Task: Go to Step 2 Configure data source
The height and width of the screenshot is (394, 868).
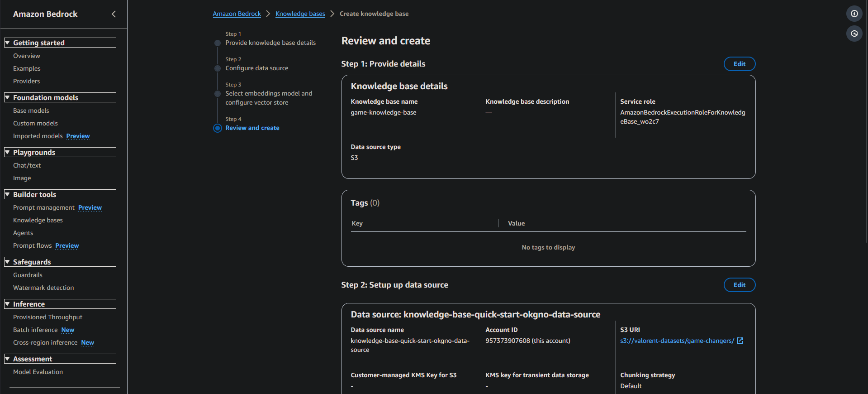Action: (x=257, y=68)
